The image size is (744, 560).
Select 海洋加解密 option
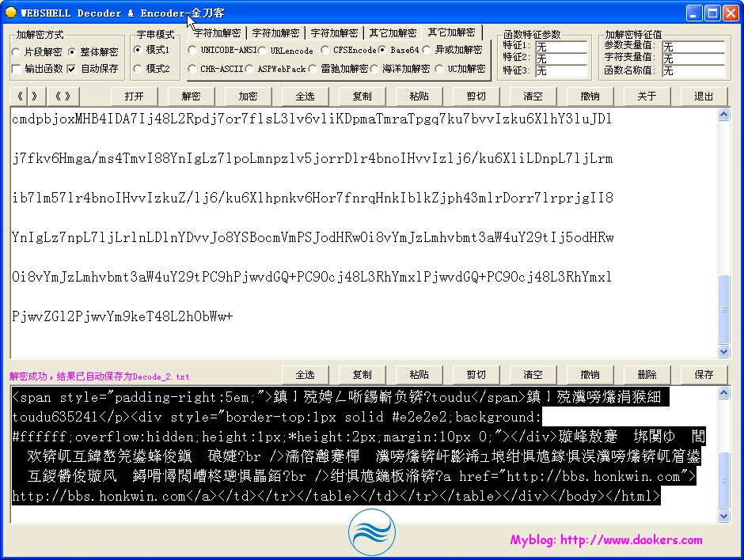400,69
